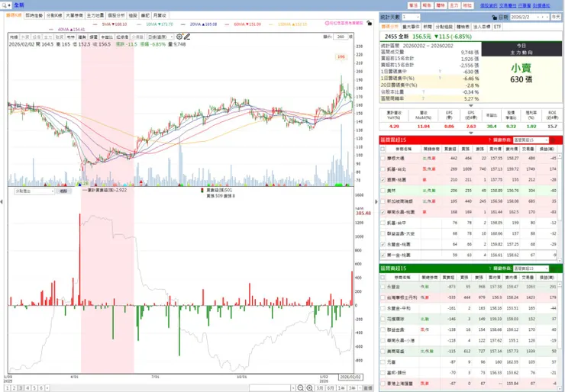
Task: Open the 關鍵券商 dropdown in the green header
Action: click(x=531, y=268)
